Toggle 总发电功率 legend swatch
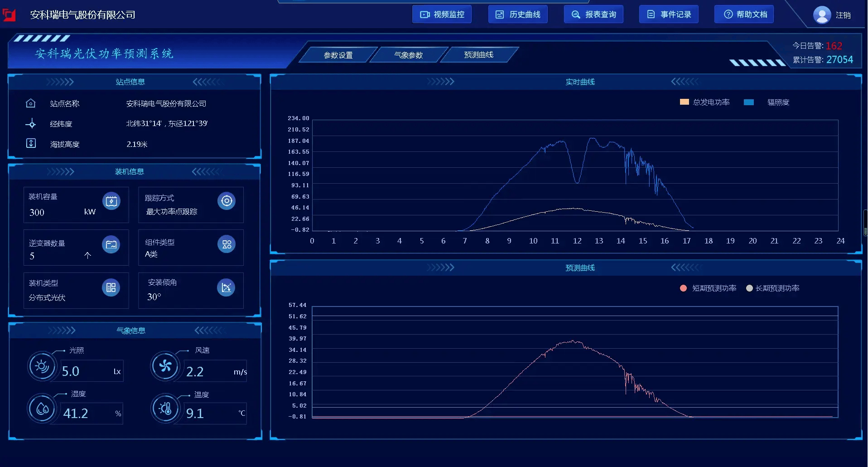This screenshot has height=467, width=868. (685, 102)
